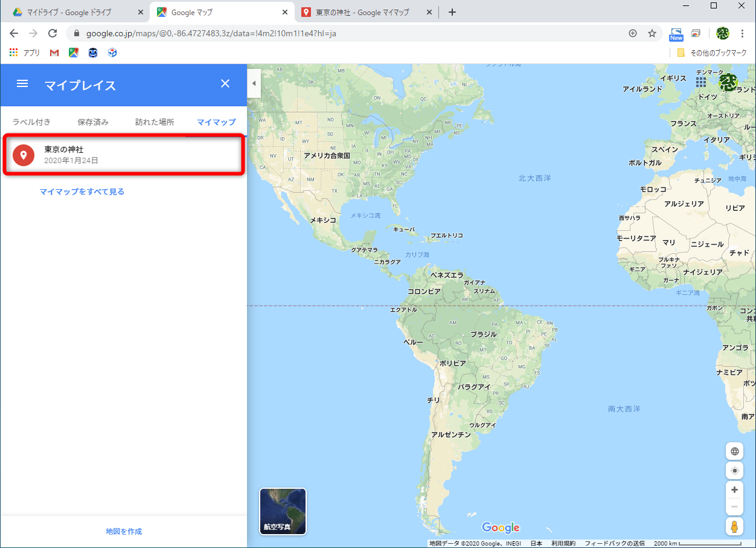Toggle the globe view icon

[x=735, y=451]
